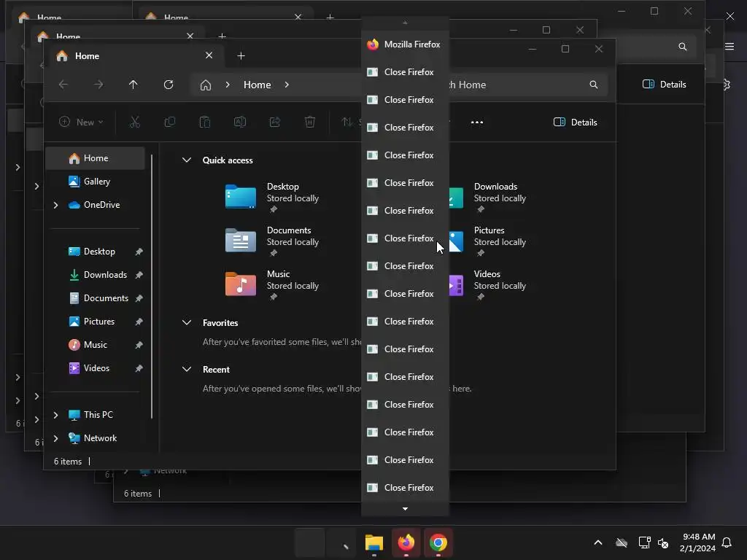
Task: Click pin icon beside Music in sidebar
Action: (x=139, y=345)
